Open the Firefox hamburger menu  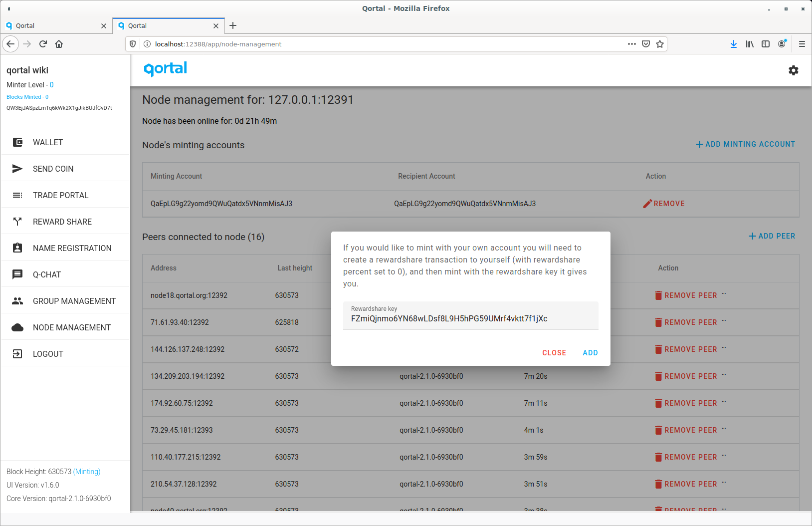[x=802, y=44]
